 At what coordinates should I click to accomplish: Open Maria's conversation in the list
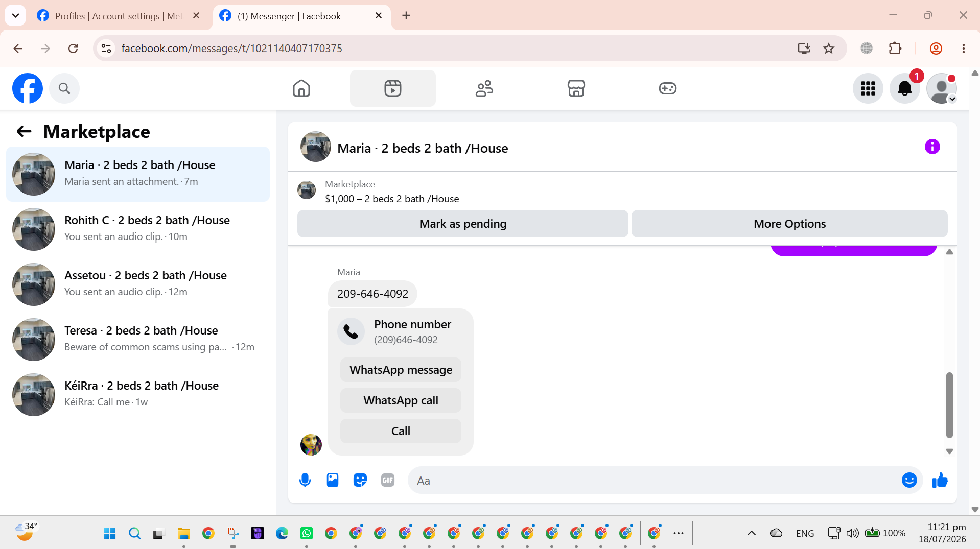tap(138, 174)
